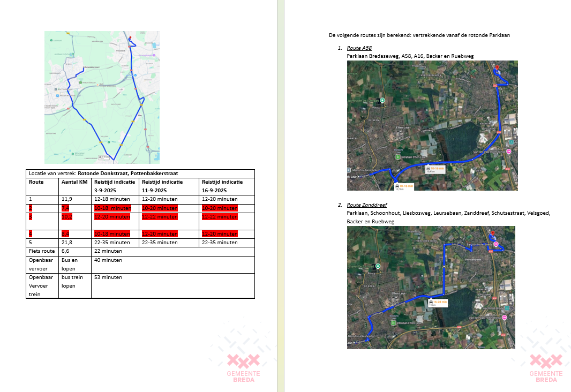This screenshot has width=571, height=392.
Task: Click the underlined Route A58 heading
Action: click(x=359, y=48)
